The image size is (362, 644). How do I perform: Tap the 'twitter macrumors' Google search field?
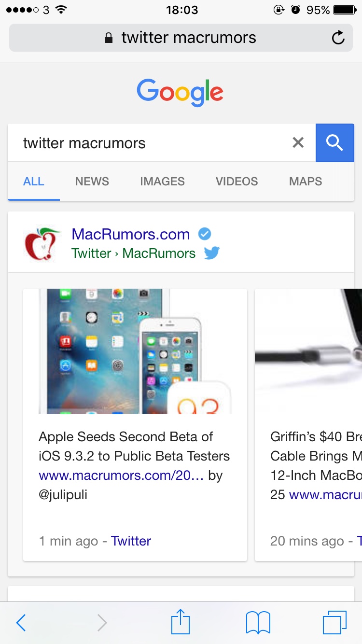[154, 143]
